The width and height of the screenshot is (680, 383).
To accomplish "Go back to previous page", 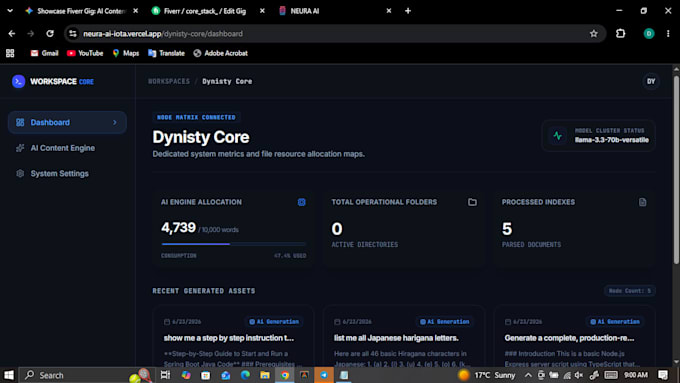I will [12, 33].
